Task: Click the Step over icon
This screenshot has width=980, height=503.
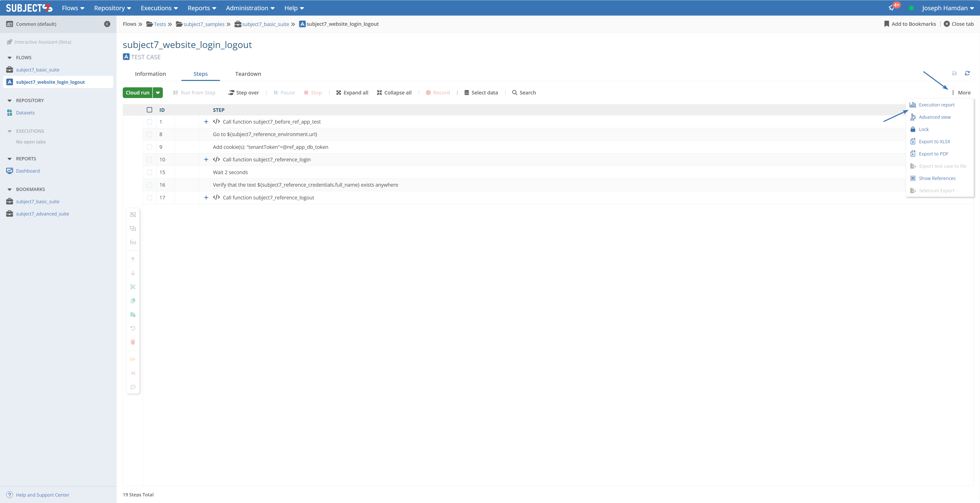Action: (231, 92)
